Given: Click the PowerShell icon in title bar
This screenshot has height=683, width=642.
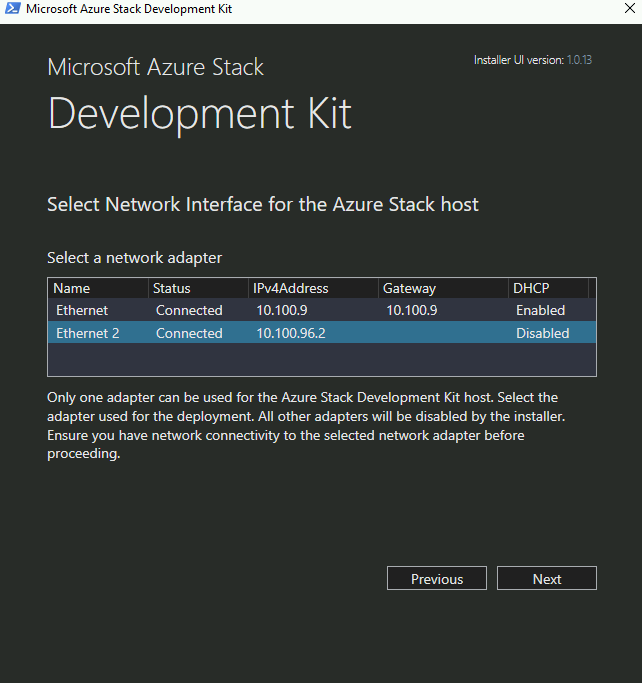Looking at the screenshot, I should [12, 8].
